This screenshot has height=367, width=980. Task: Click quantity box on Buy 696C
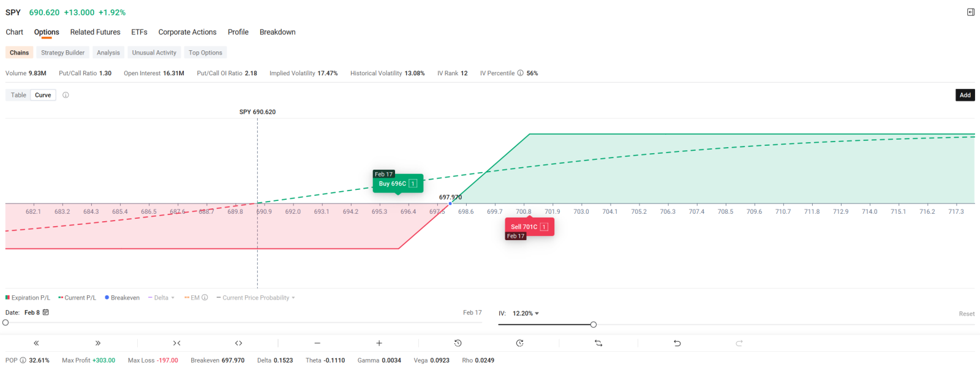point(413,184)
